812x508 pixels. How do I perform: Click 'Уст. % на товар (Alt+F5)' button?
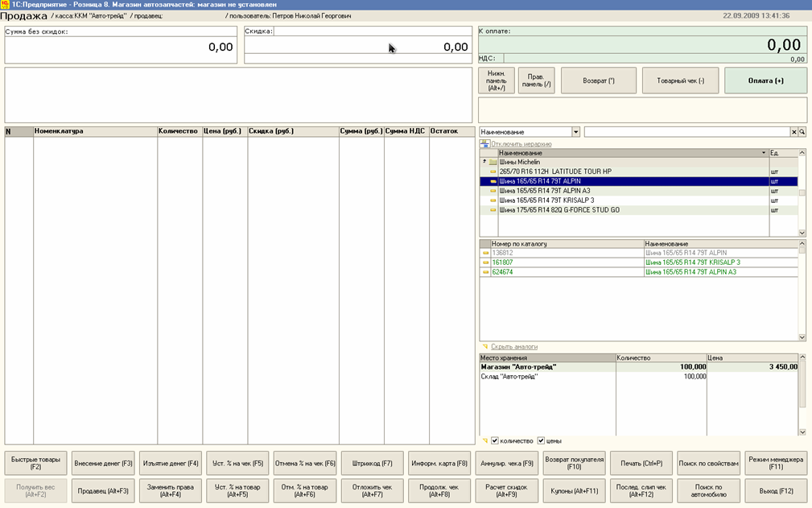click(x=237, y=490)
